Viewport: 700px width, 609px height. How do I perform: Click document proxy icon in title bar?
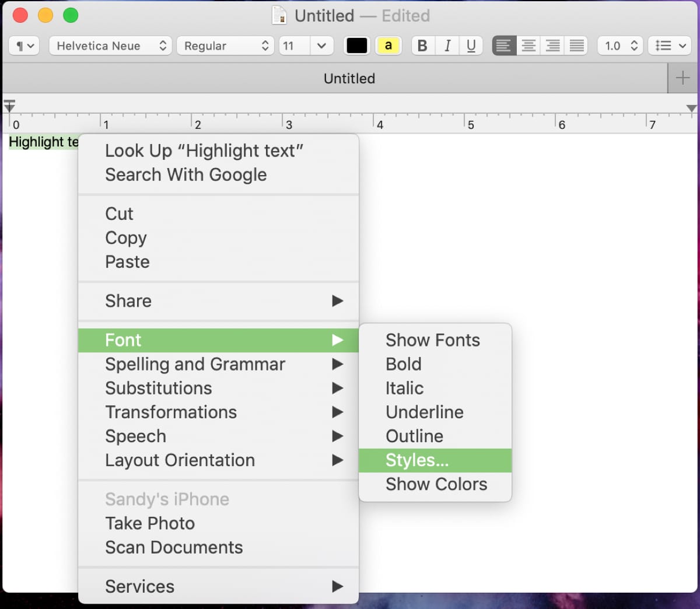[280, 15]
